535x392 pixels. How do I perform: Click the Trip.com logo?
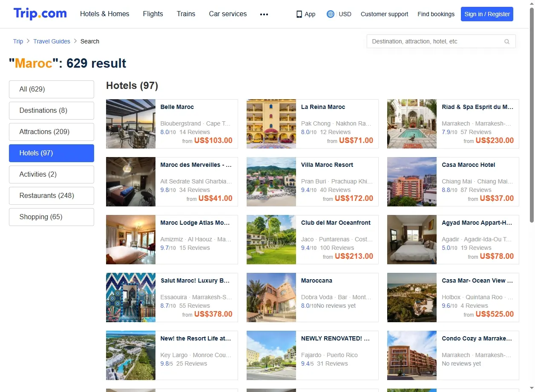tap(40, 14)
